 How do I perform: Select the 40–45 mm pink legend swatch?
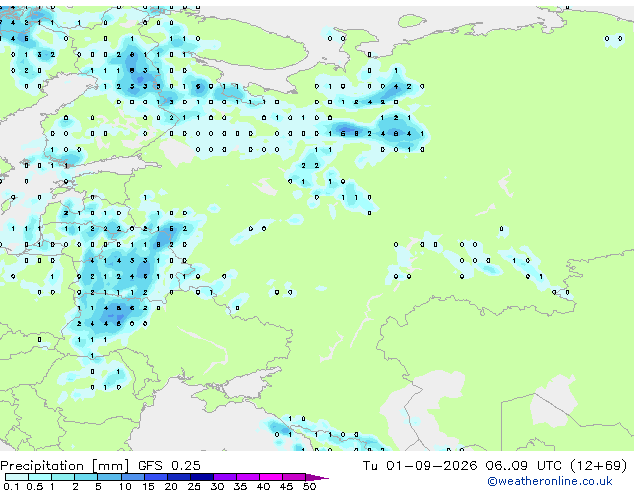point(271,477)
